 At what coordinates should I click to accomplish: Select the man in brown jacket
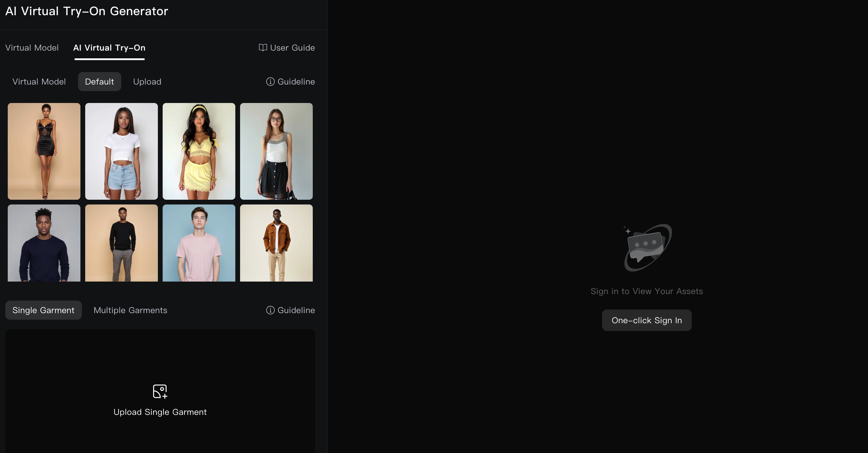[x=276, y=243]
